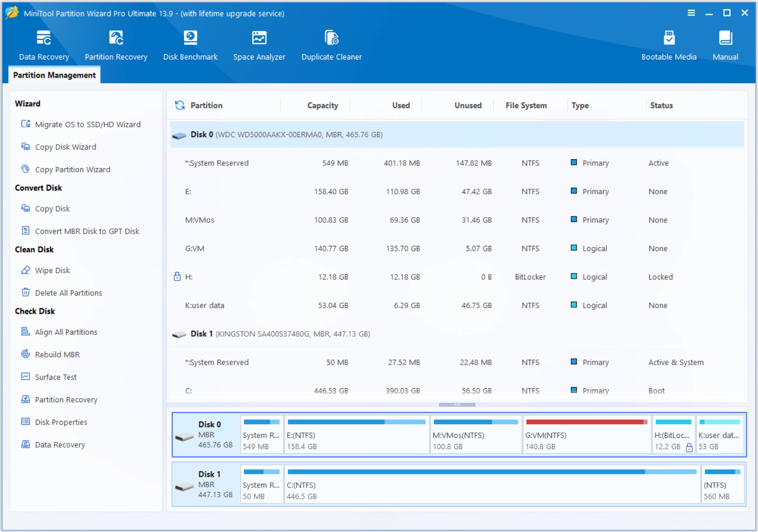Select the M:VMos partition row

pos(457,220)
